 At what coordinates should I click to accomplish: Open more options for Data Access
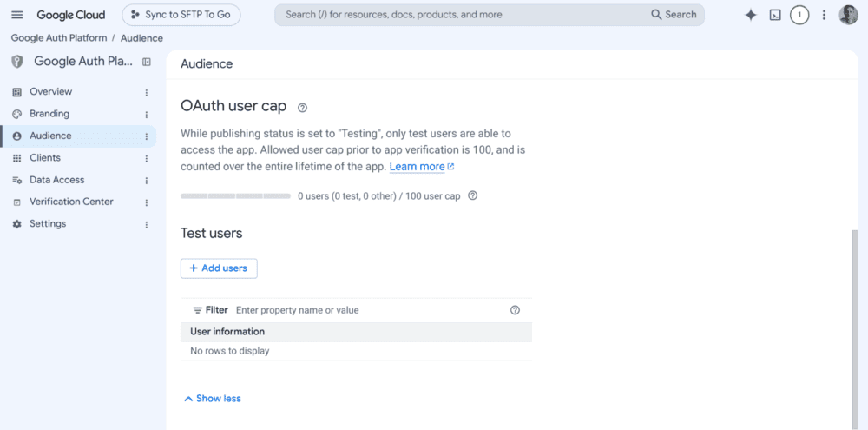pos(147,181)
